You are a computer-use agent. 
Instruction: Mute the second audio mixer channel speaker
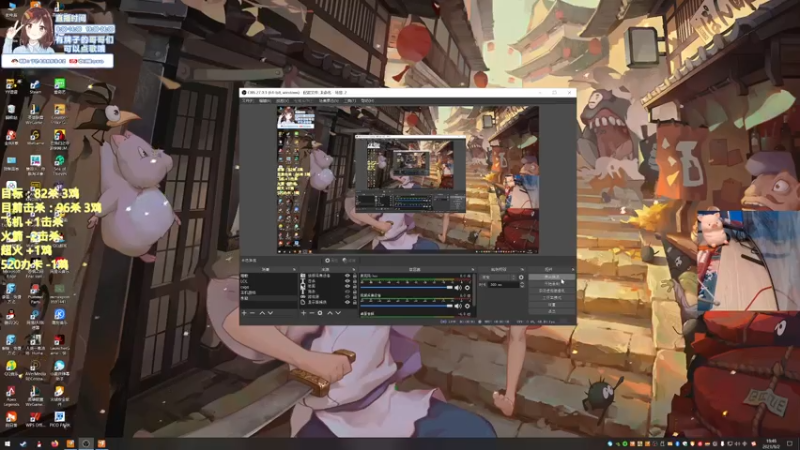458,306
